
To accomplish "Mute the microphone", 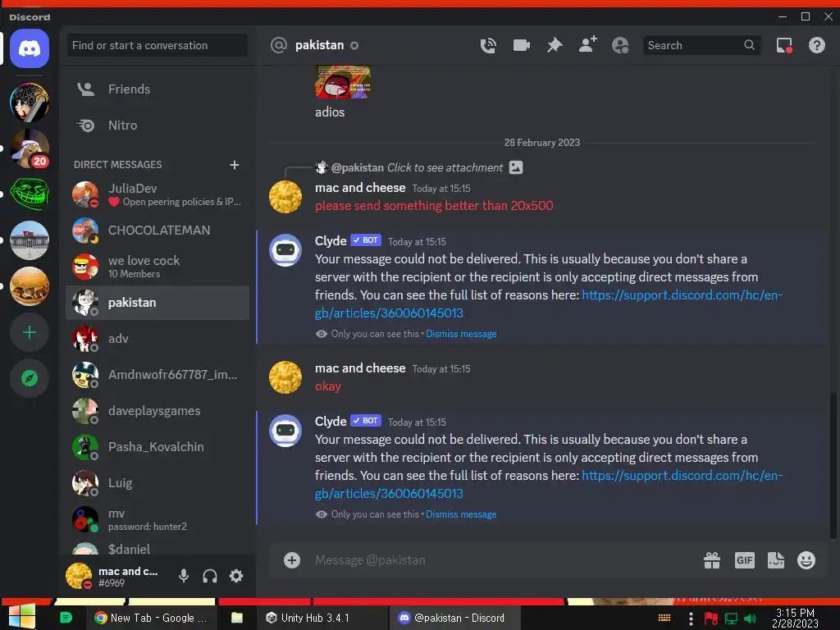I will click(183, 576).
